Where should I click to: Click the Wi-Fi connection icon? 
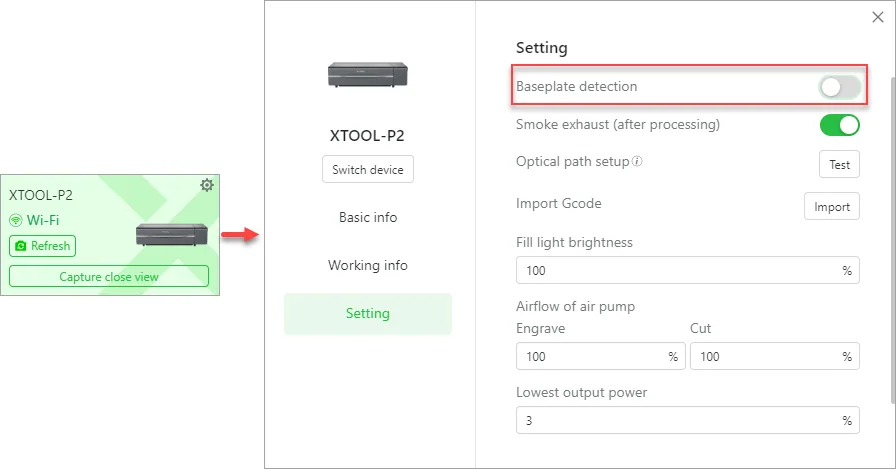(16, 220)
